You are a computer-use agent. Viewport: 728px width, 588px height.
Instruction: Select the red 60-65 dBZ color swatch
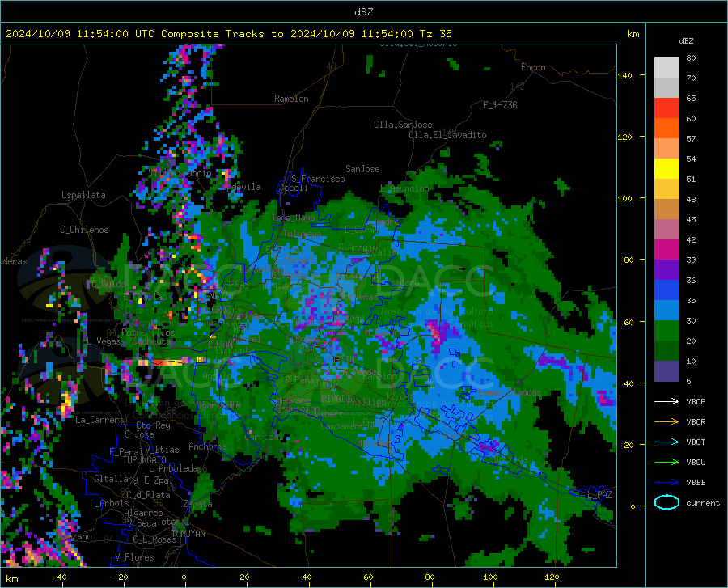click(667, 108)
